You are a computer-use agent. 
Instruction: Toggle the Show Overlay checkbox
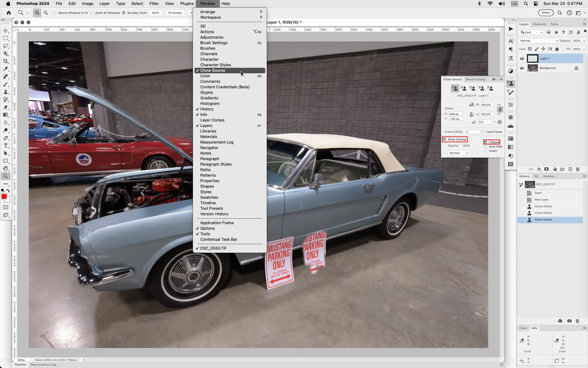445,140
